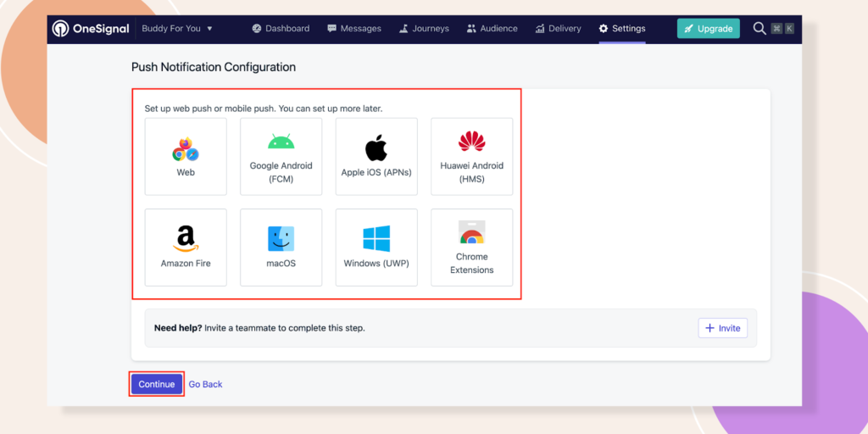The height and width of the screenshot is (434, 868).
Task: Choose the macOS platform tile
Action: click(281, 248)
